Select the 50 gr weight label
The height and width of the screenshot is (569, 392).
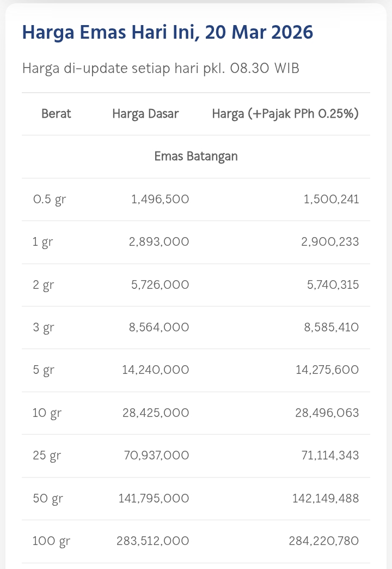(x=47, y=498)
